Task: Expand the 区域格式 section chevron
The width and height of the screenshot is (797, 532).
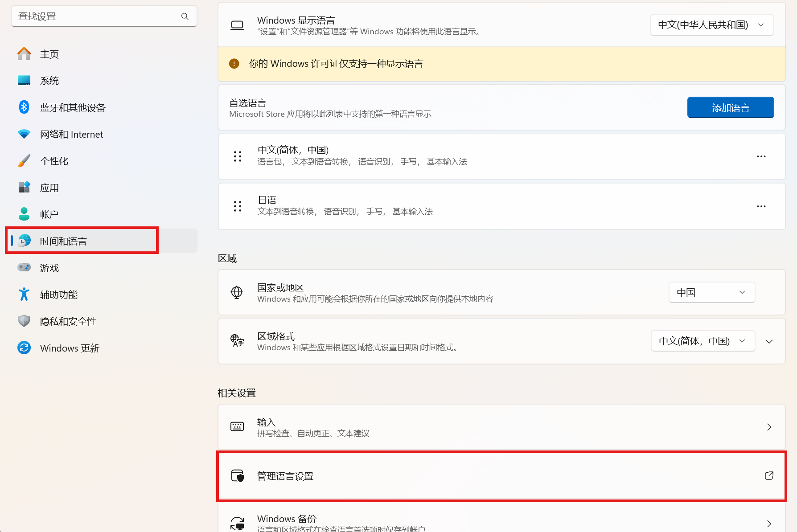Action: point(769,341)
